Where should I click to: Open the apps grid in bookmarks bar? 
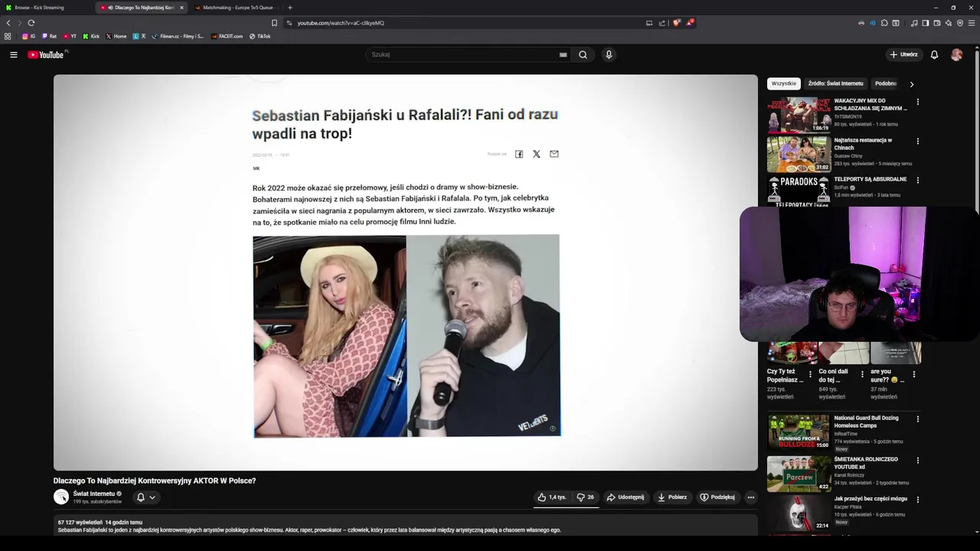coord(8,36)
